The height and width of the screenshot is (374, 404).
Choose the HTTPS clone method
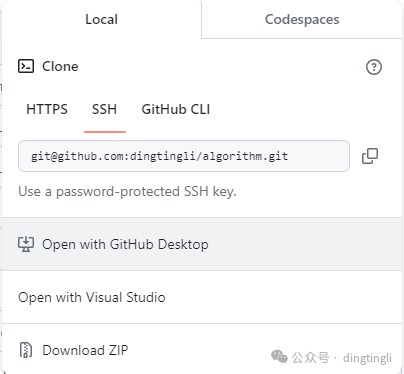[47, 109]
